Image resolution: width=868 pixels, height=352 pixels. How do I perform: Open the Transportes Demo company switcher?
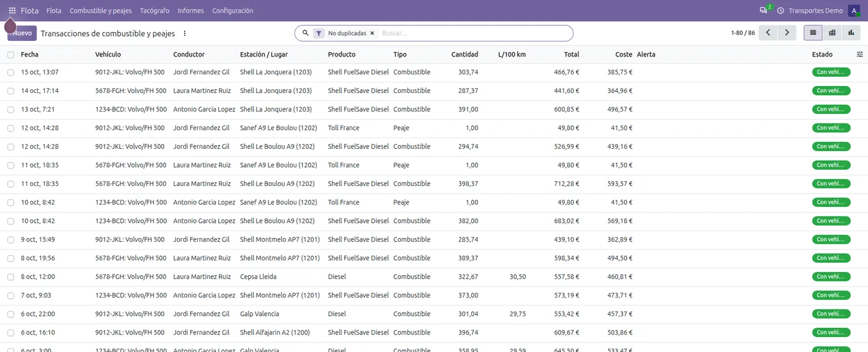(815, 11)
